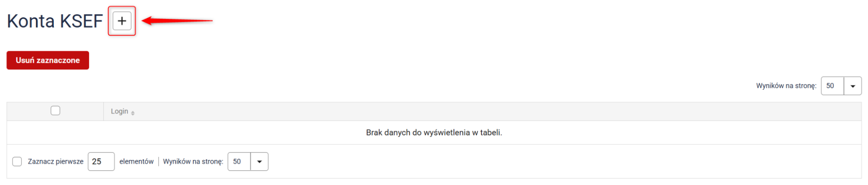Tick the select-all checkbox in table header

[55, 111]
